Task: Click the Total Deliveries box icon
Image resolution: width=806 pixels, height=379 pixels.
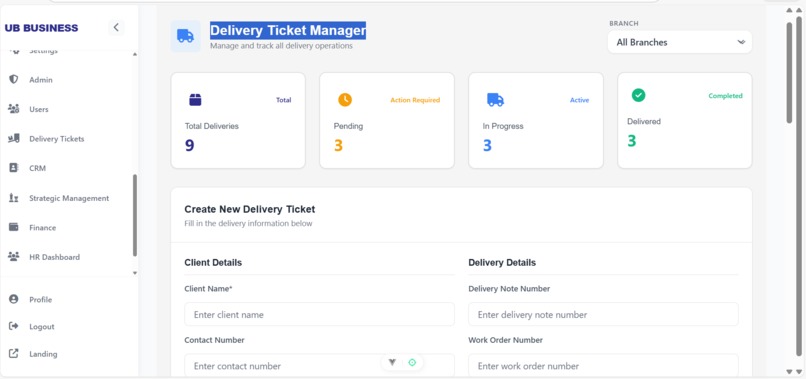Action: 195,100
